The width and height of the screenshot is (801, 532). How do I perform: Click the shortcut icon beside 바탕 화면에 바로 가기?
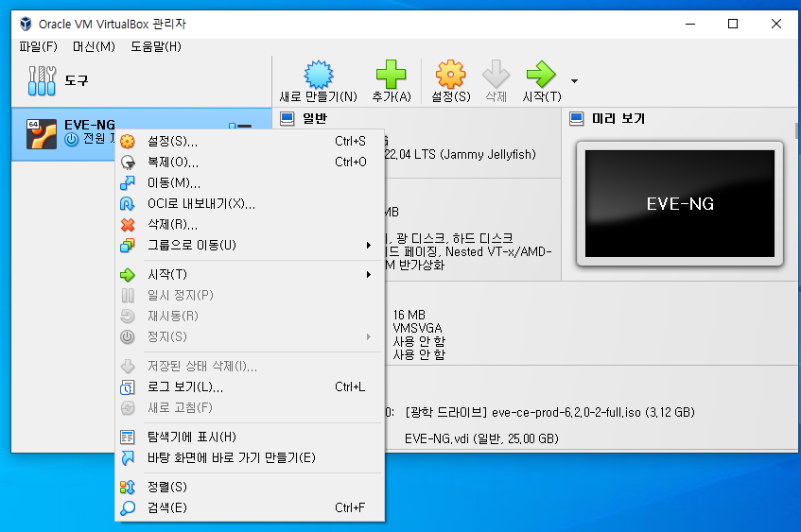[x=128, y=458]
